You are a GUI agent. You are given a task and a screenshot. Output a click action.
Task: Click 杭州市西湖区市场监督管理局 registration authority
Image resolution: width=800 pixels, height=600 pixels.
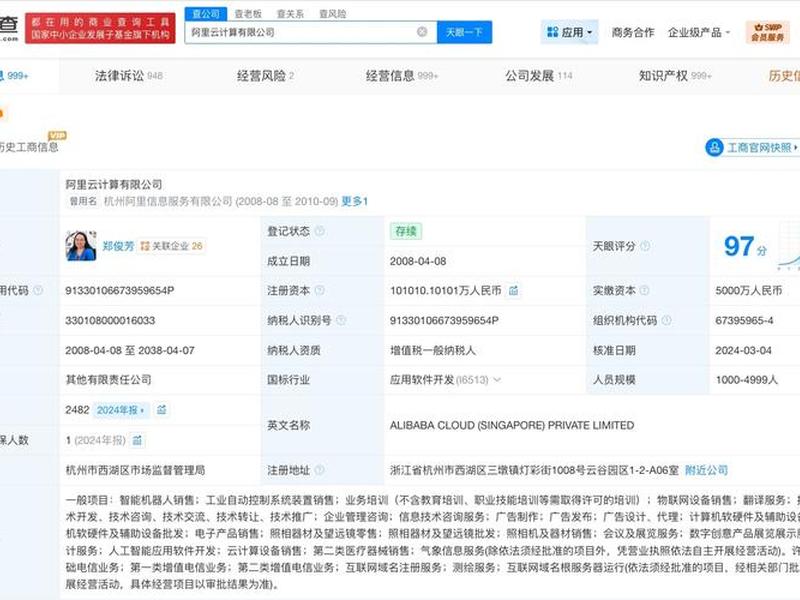pos(135,470)
